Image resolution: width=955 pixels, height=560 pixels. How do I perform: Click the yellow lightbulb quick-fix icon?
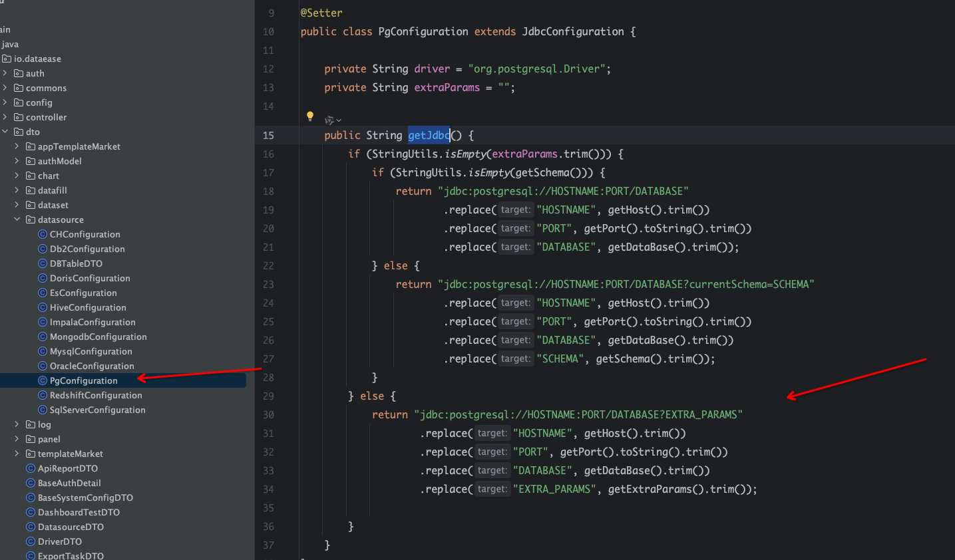click(x=310, y=116)
